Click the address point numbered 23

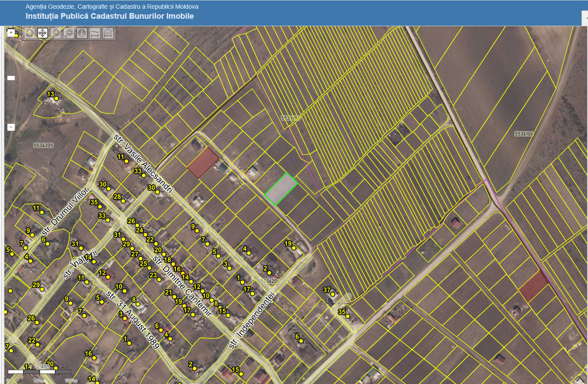click(x=159, y=280)
